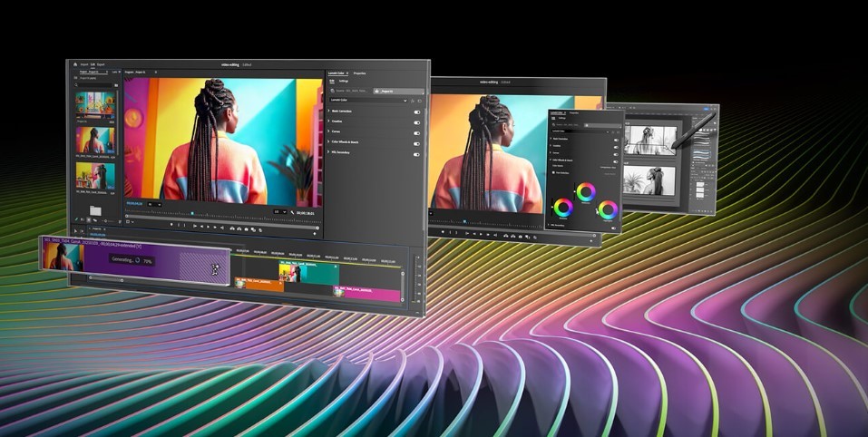The width and height of the screenshot is (868, 437).
Task: Click the blue Share button in Photoshop window
Action: 706,109
